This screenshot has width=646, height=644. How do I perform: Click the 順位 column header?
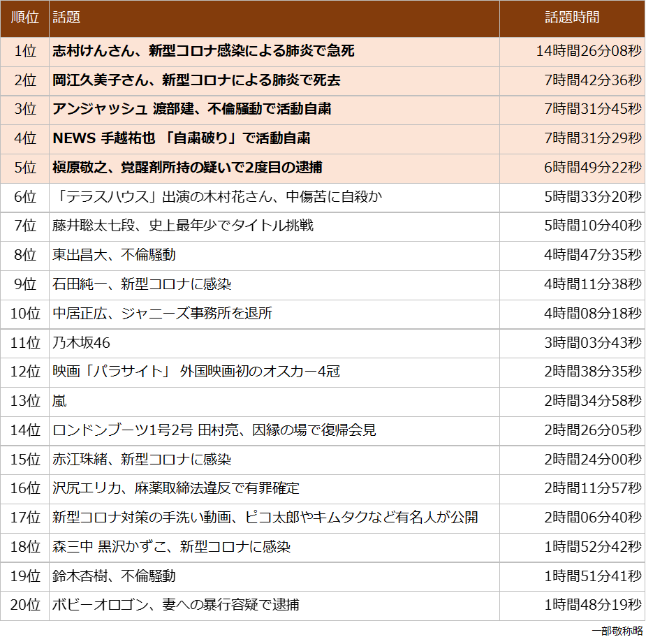coord(25,18)
